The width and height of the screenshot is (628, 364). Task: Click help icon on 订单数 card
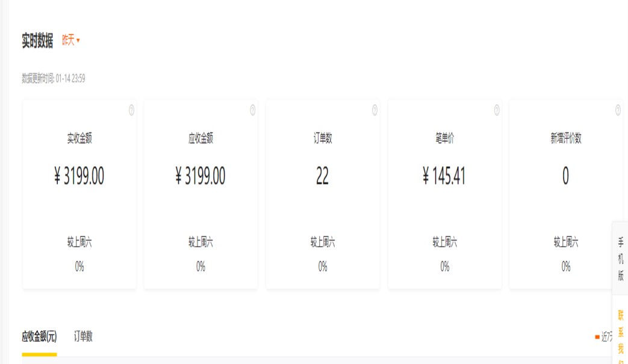375,110
